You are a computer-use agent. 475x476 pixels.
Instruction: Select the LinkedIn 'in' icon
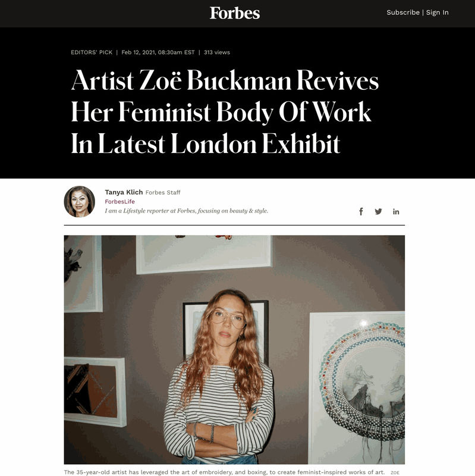[x=396, y=211]
